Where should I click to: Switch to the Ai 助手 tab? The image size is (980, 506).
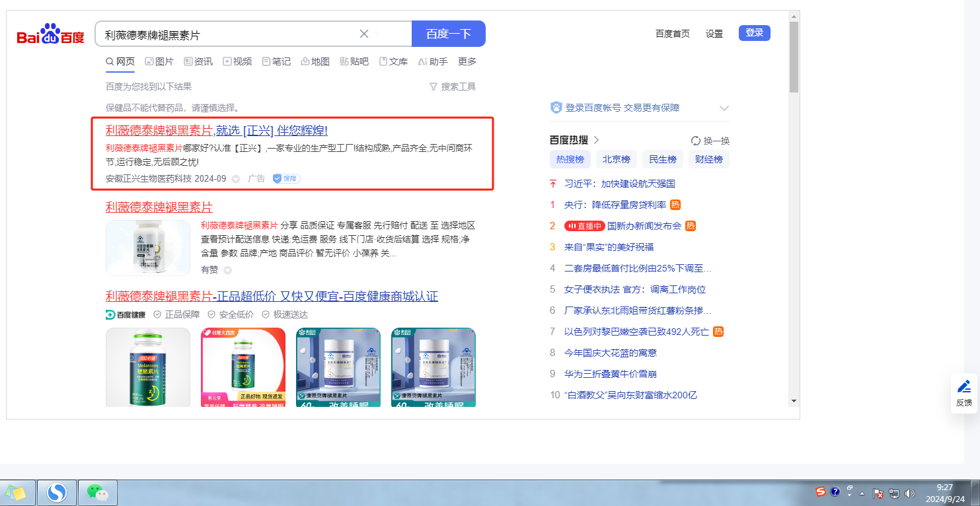point(433,61)
